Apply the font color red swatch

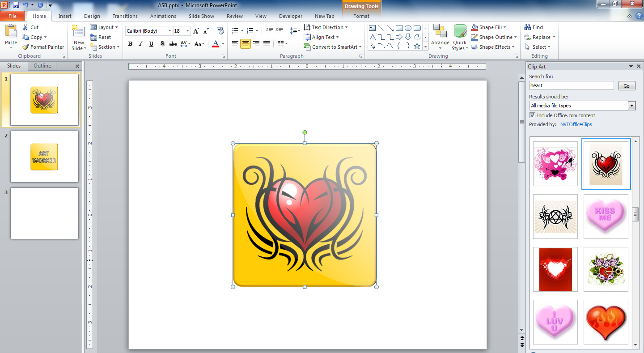point(216,44)
